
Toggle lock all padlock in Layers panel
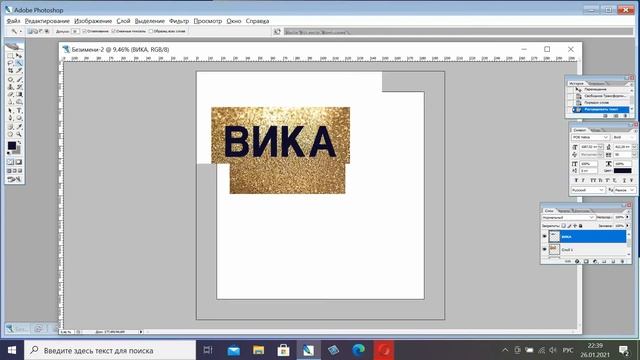pos(580,226)
